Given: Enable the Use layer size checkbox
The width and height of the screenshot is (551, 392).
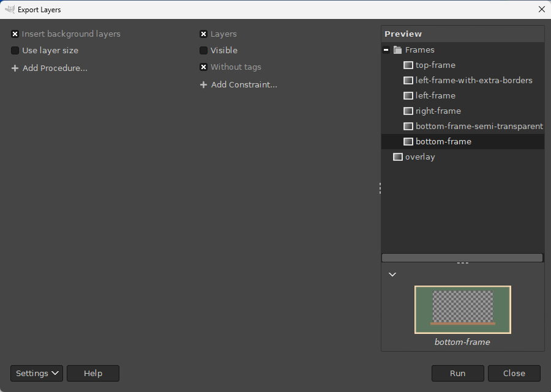Looking at the screenshot, I should [x=15, y=51].
